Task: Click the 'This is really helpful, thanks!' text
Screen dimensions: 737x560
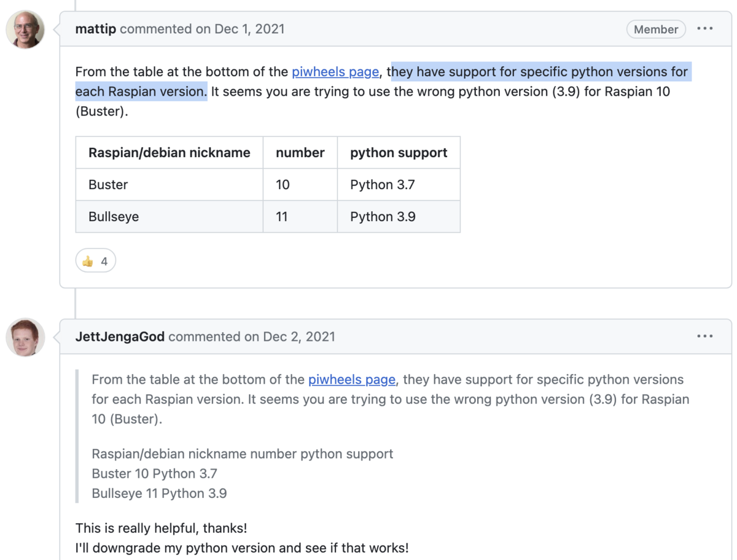Action: (x=161, y=528)
